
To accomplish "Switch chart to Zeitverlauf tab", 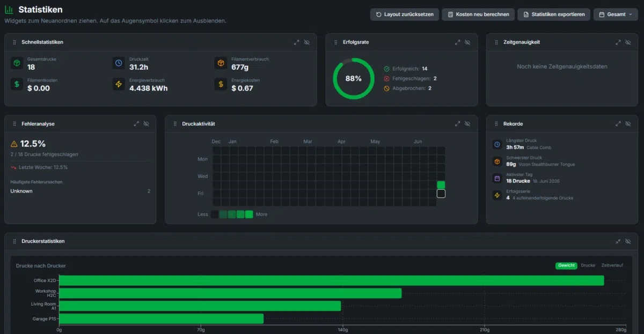I will click(612, 265).
